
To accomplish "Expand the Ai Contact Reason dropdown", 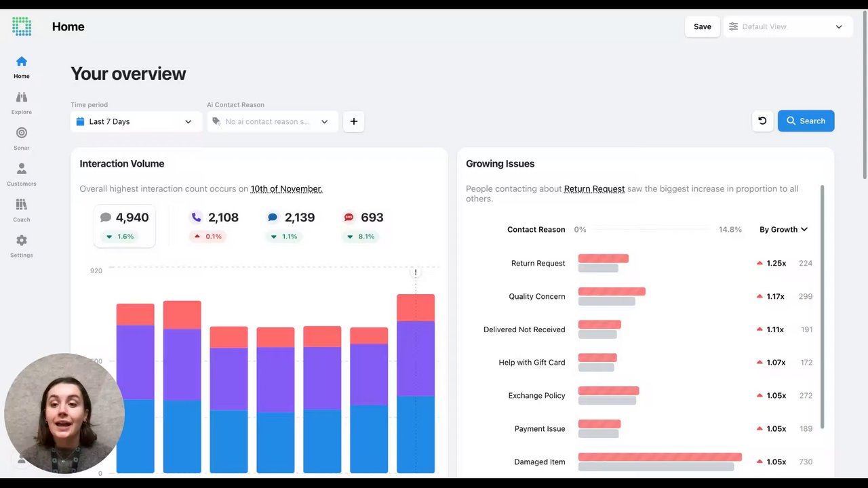I will (x=272, y=121).
